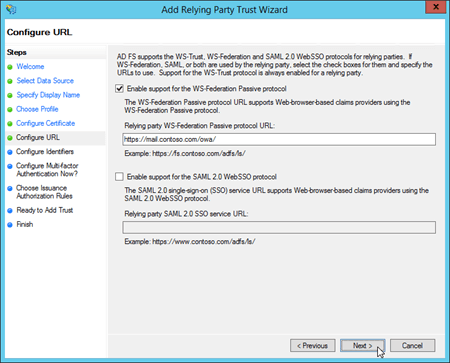This screenshot has height=363, width=450.
Task: Click the Next button
Action: 363,346
